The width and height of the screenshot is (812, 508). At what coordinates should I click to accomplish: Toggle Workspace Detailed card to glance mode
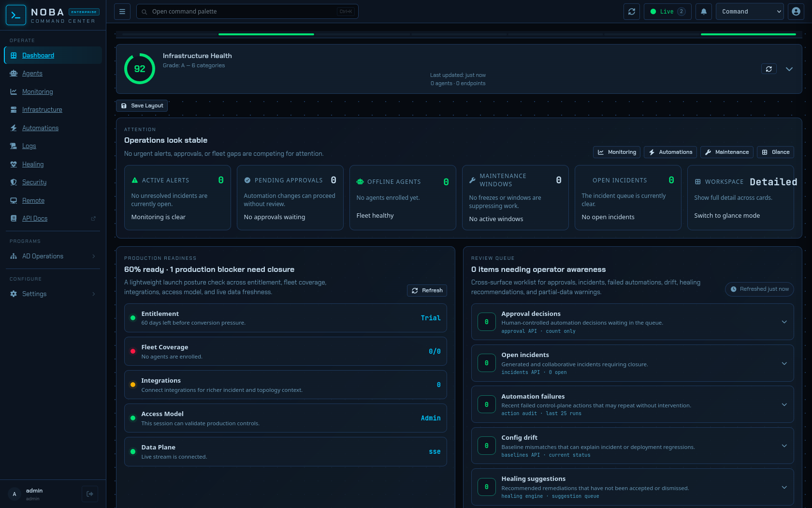pyautogui.click(x=740, y=197)
